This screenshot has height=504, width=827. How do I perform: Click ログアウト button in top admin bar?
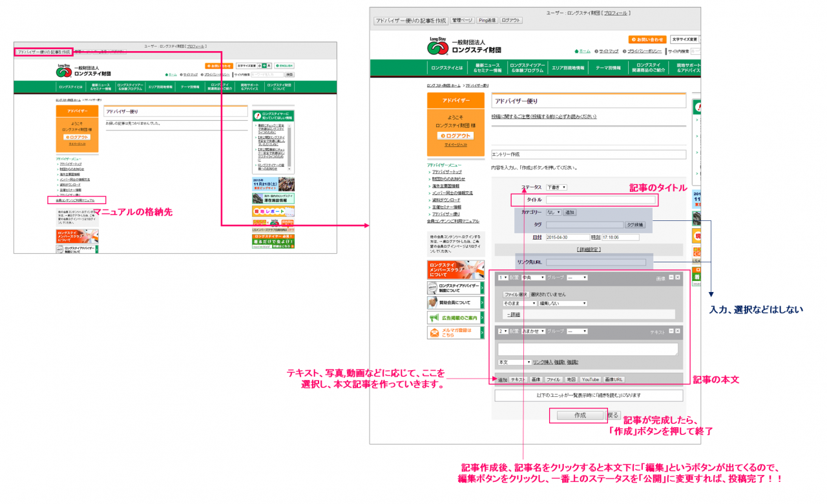pyautogui.click(x=510, y=21)
